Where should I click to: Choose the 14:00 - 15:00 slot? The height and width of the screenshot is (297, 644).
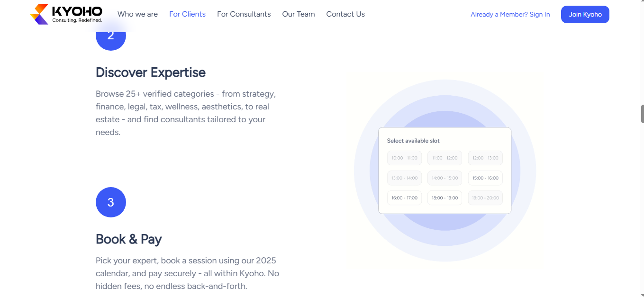445,178
